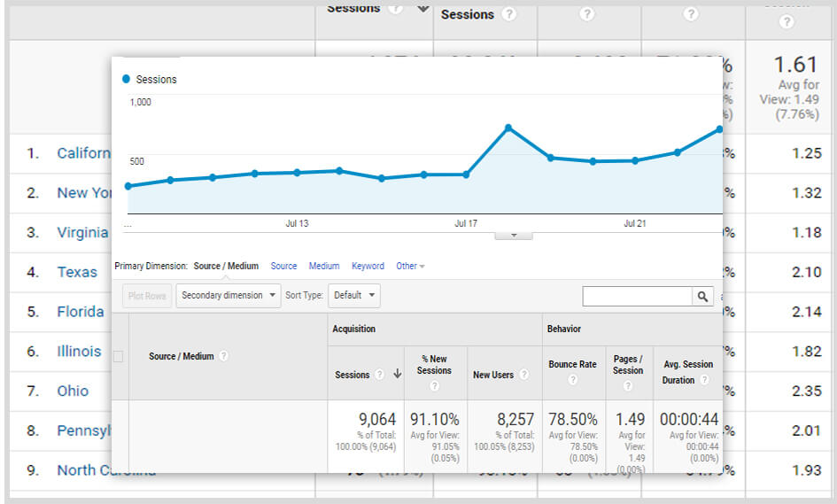Click the help icon next to New Users
Screen dimensions: 837x504
523,375
